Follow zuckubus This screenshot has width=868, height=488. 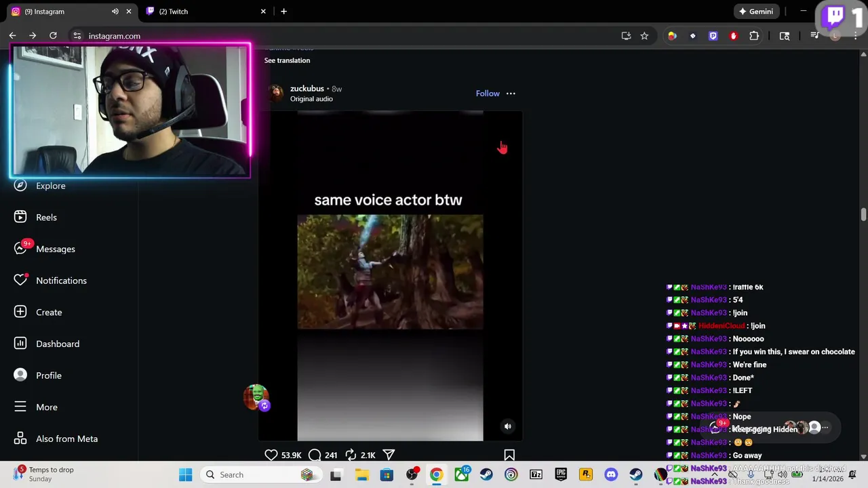(x=488, y=94)
